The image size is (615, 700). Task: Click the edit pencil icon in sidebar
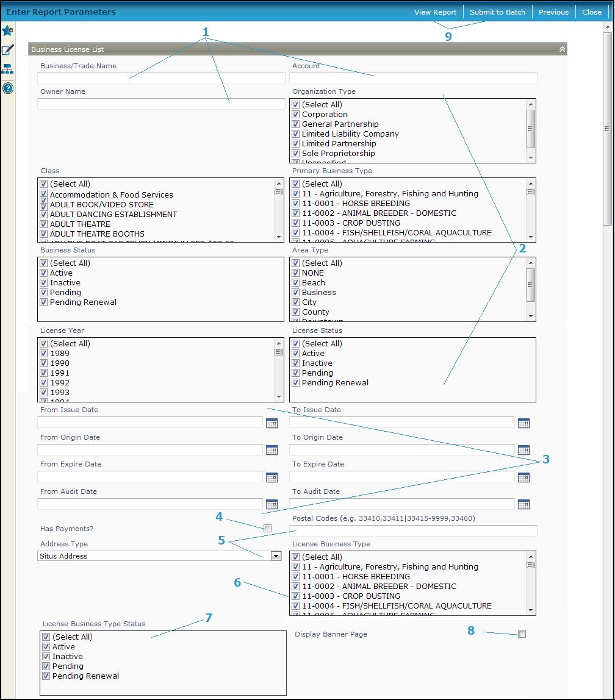tap(7, 49)
